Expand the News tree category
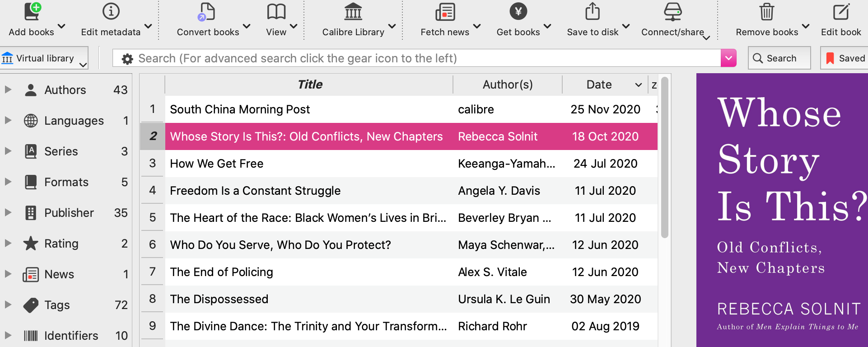 [x=8, y=274]
